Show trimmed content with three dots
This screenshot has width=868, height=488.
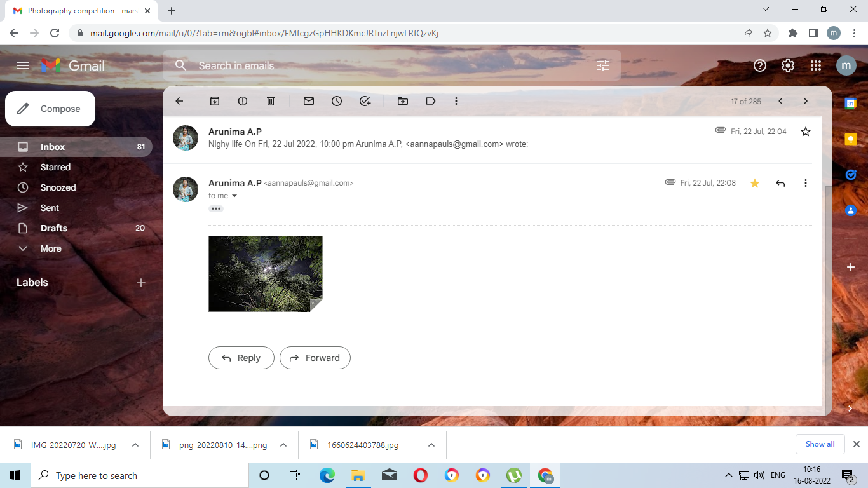pos(216,209)
